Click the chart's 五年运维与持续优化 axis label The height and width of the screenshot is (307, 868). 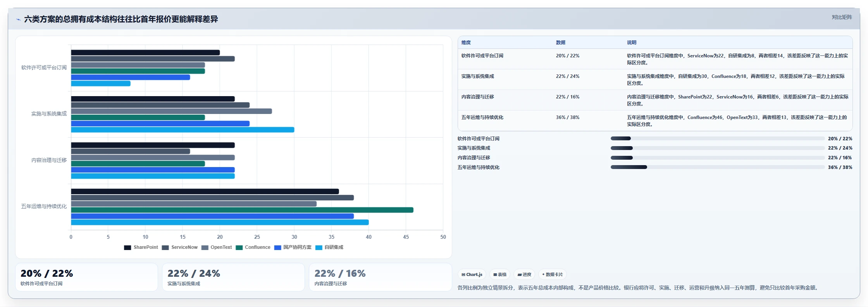[x=44, y=206]
